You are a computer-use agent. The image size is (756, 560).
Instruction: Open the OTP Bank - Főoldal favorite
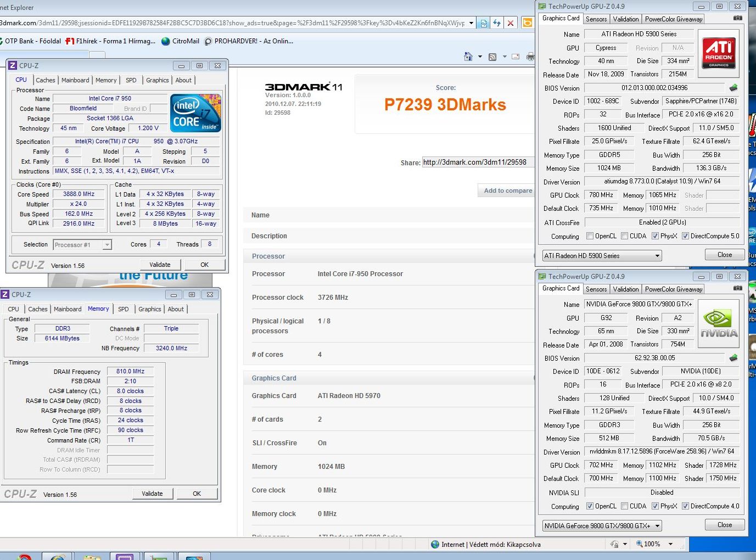pyautogui.click(x=30, y=41)
